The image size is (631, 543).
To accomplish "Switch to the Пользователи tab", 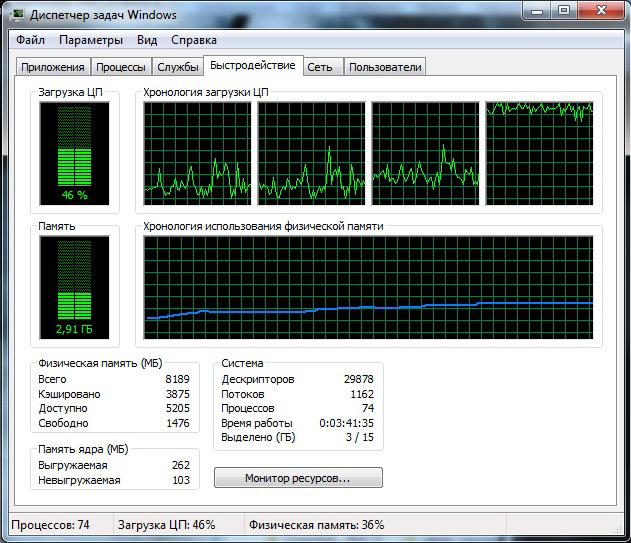I will [x=385, y=67].
